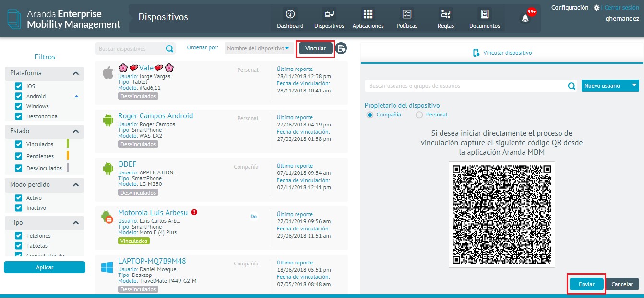
Task: Click the Android icon for Roger Campos Android
Action: (x=108, y=120)
